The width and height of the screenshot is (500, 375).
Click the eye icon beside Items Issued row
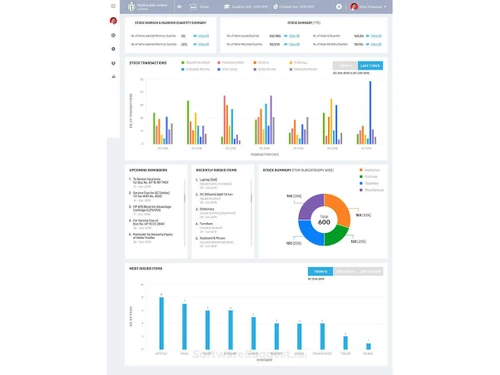pos(286,36)
